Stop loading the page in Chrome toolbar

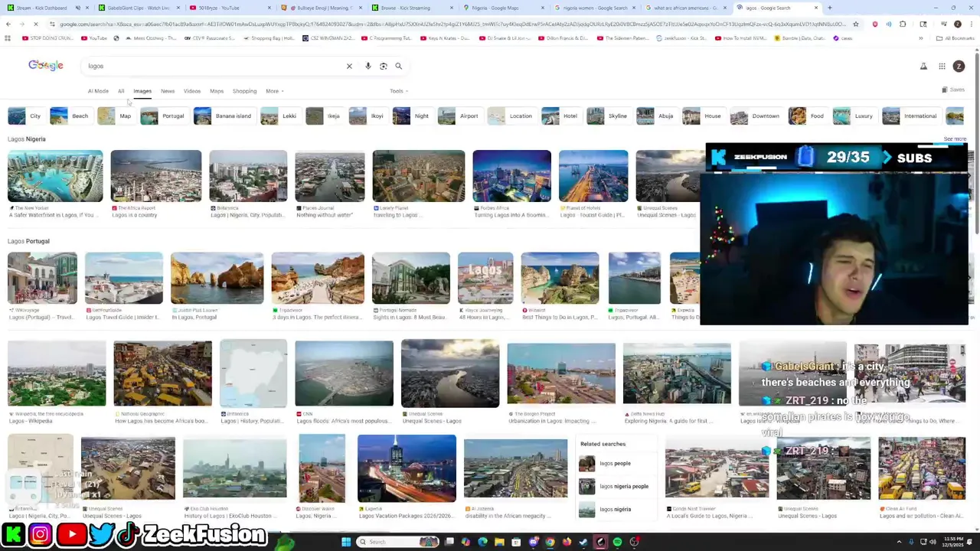35,24
